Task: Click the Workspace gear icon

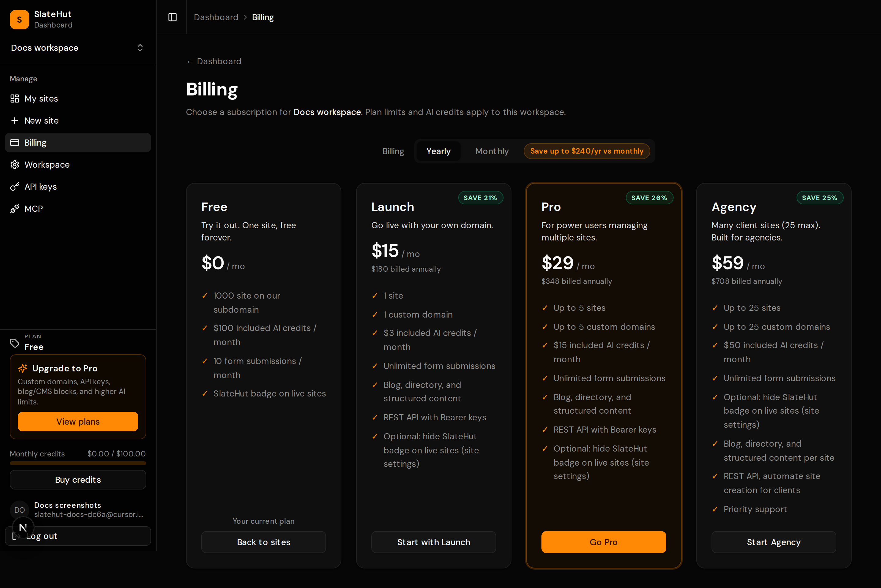Action: (x=15, y=165)
